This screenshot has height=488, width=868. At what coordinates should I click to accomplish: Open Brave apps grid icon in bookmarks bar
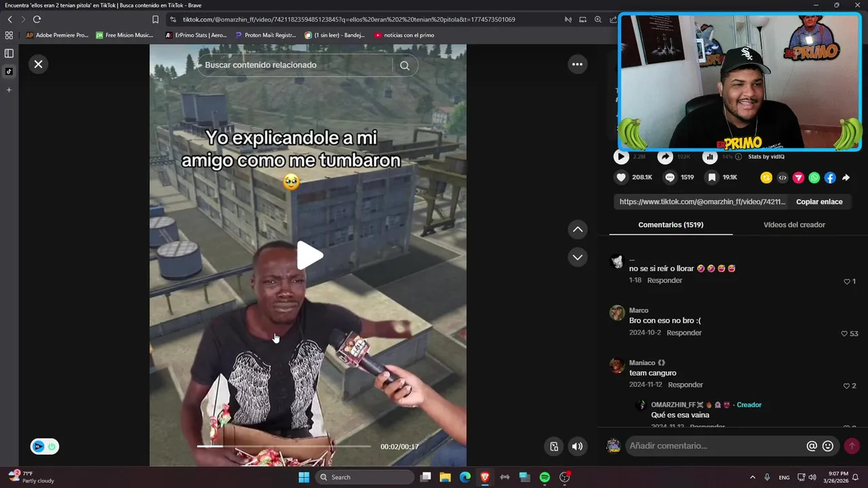pyautogui.click(x=9, y=35)
